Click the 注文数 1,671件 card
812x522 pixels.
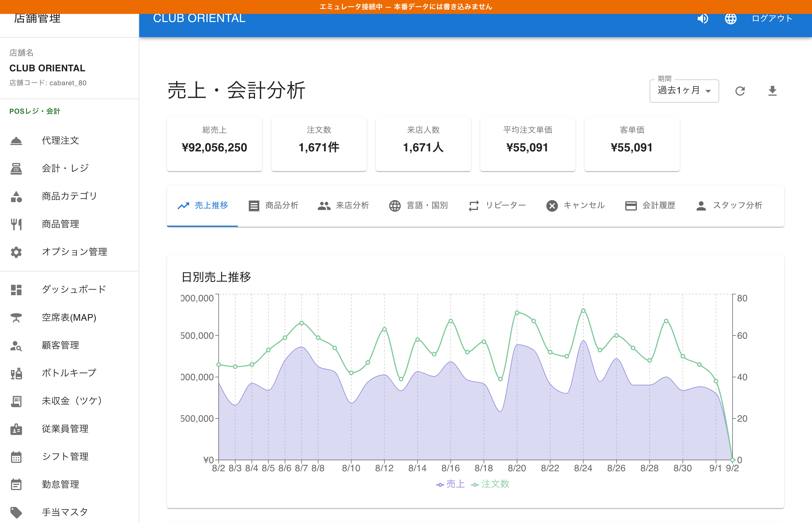[x=319, y=144]
